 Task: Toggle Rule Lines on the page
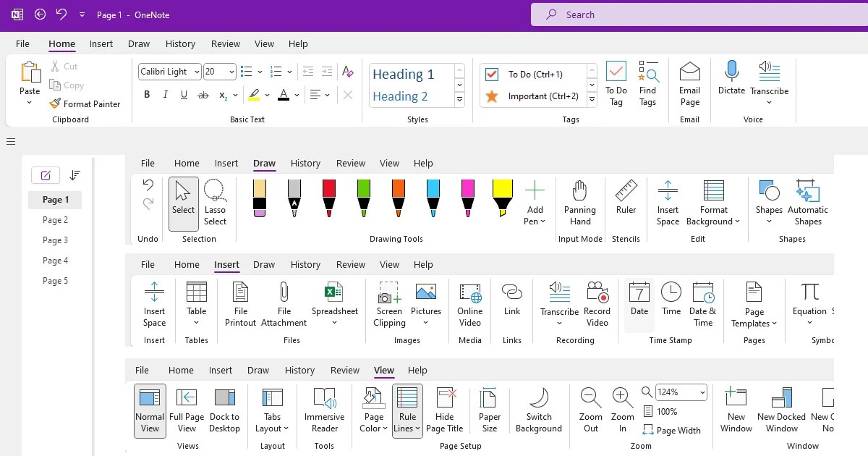click(407, 408)
